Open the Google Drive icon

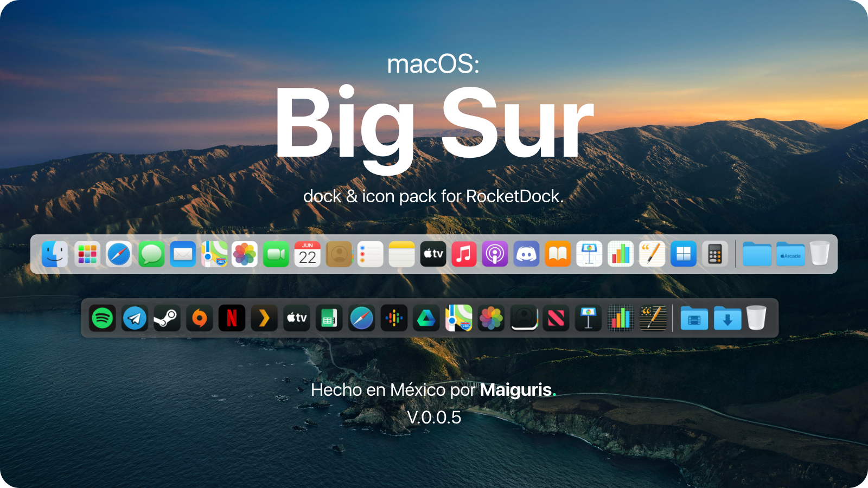(426, 318)
